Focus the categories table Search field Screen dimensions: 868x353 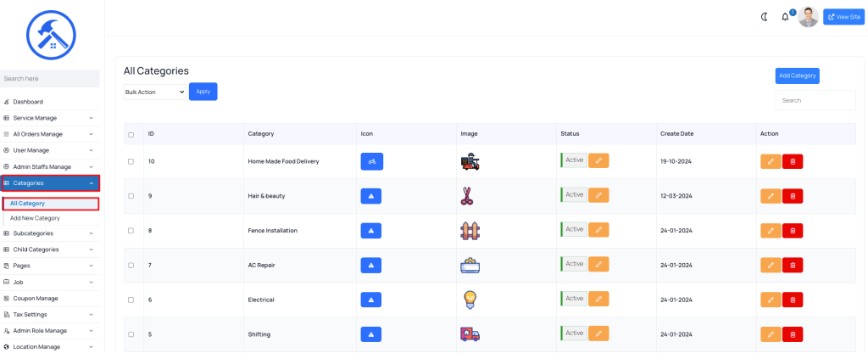(815, 100)
